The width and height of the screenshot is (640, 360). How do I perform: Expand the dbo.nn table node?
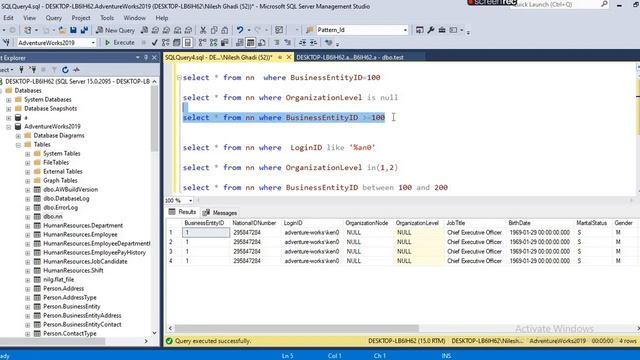click(27, 217)
